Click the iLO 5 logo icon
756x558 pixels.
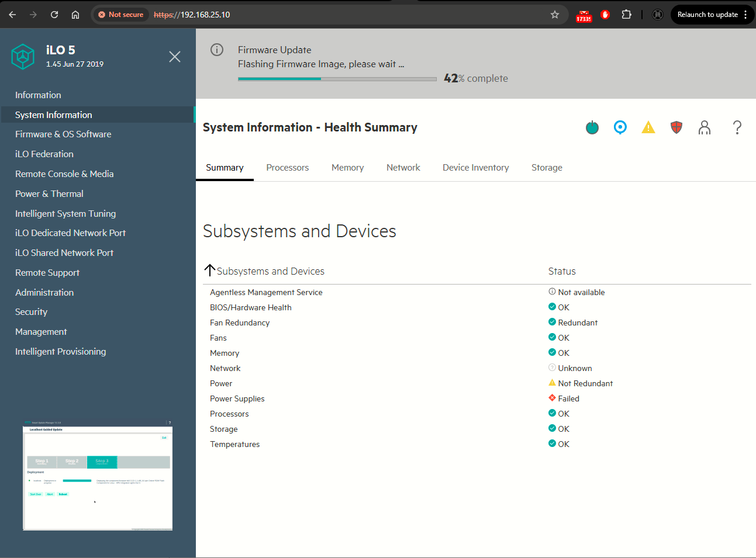(x=23, y=57)
